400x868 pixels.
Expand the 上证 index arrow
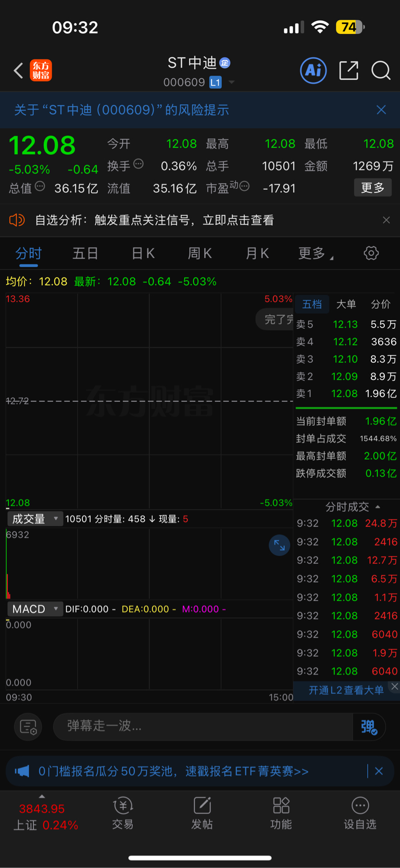[x=42, y=796]
